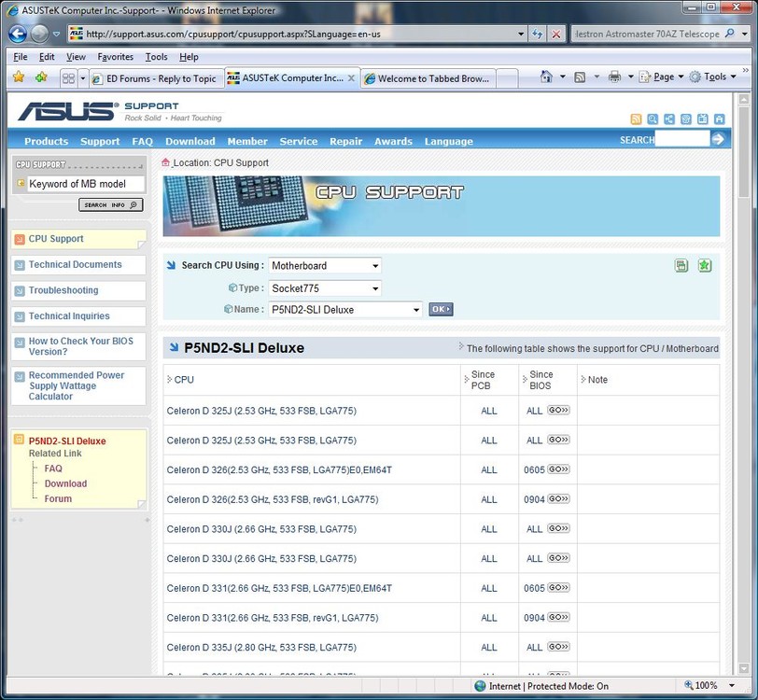Click GO icon for Celeron D 335J row
Screen dimensions: 758x700
(558, 647)
